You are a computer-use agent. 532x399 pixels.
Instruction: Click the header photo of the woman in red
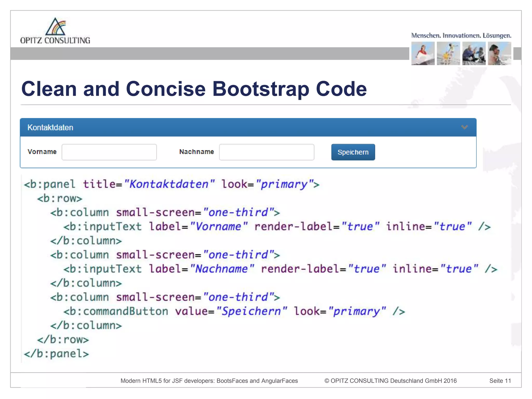[423, 53]
